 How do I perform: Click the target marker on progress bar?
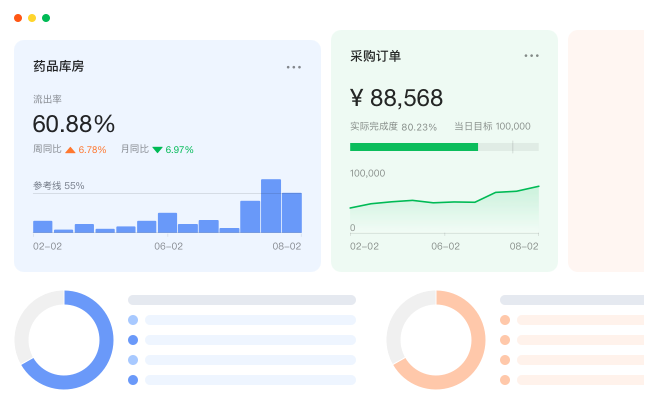coord(513,147)
